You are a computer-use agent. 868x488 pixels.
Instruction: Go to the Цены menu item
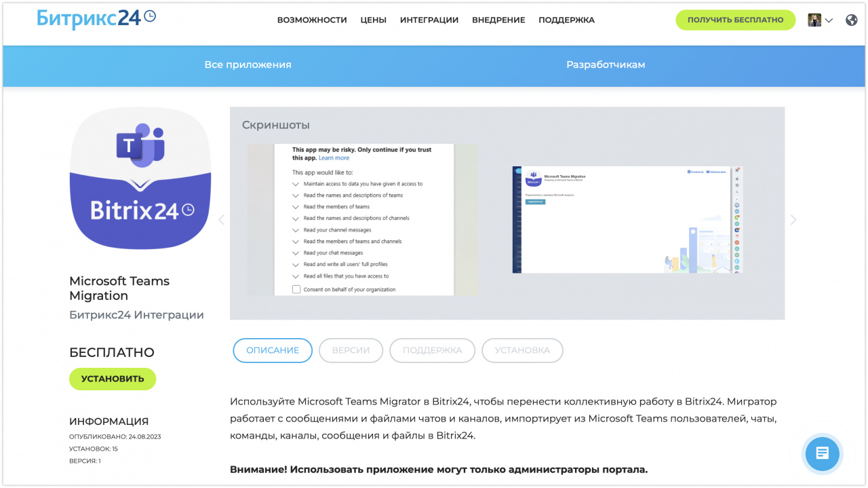coord(374,20)
